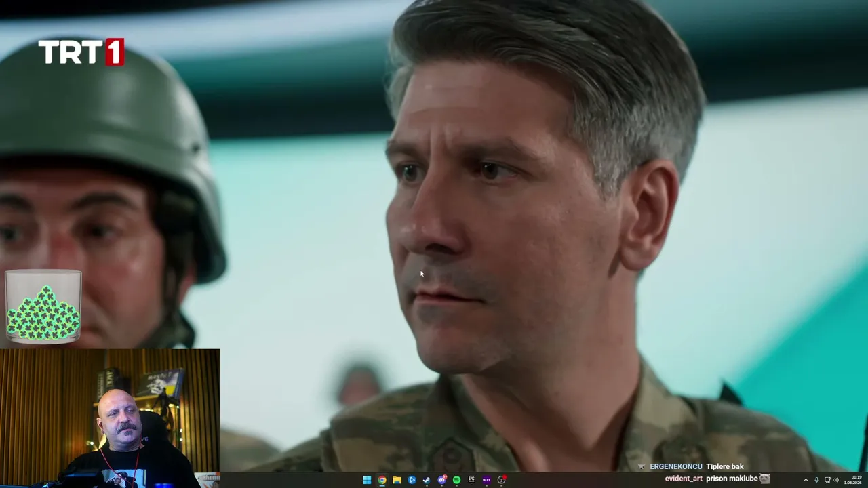This screenshot has height=488, width=868.
Task: Open Steam from the taskbar
Action: (x=427, y=480)
